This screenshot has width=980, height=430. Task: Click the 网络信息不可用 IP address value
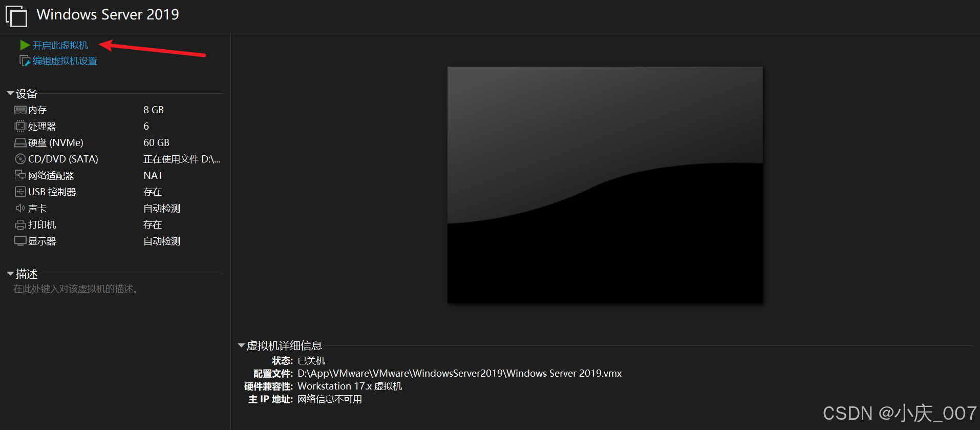tap(330, 399)
